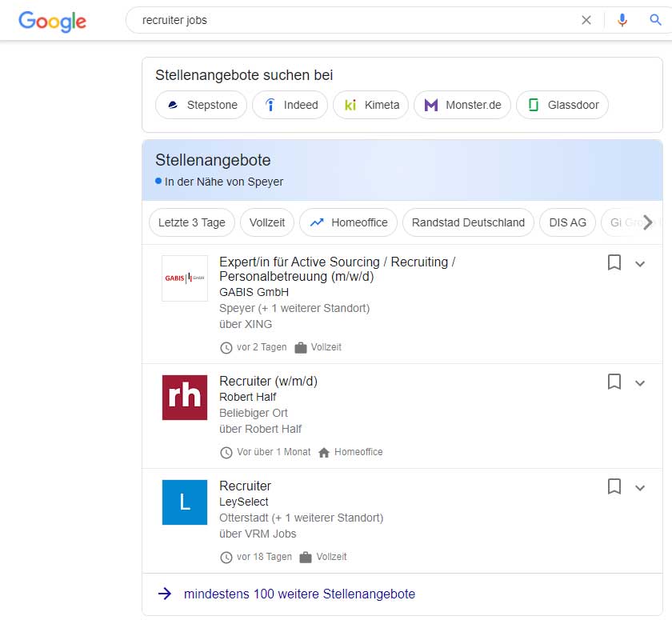
Task: Expand the LeySelect job details
Action: (x=640, y=488)
